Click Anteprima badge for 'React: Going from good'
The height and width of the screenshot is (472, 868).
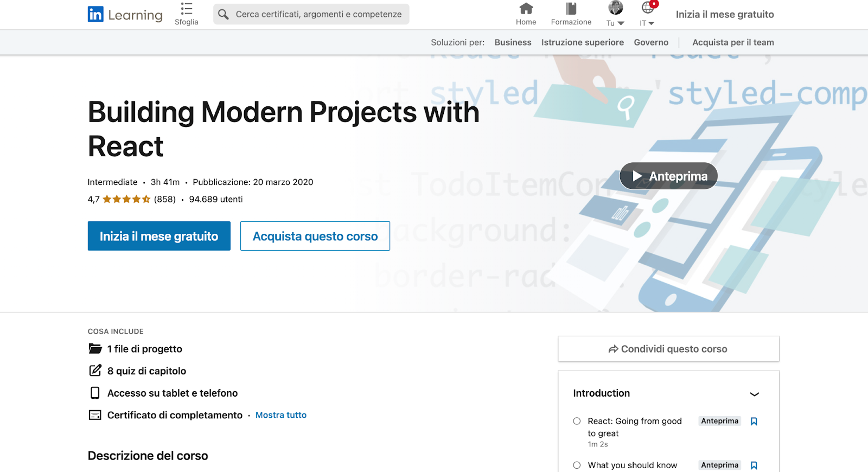click(720, 421)
